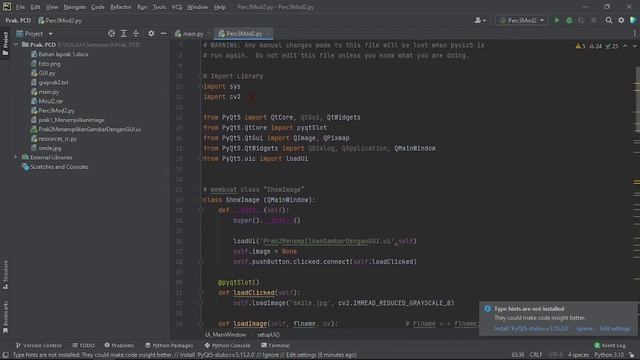Open the Navigate menu
This screenshot has height=360, width=640.
(75, 7)
